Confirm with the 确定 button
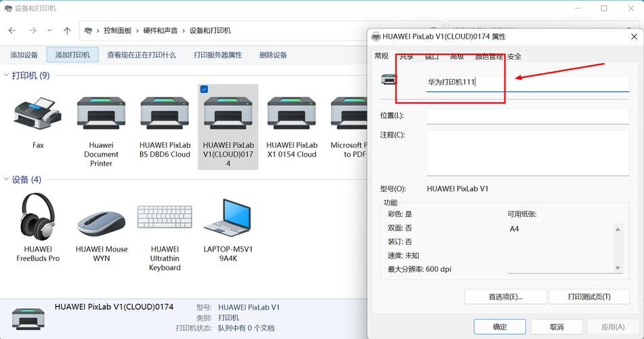This screenshot has height=339, width=644. tap(500, 327)
